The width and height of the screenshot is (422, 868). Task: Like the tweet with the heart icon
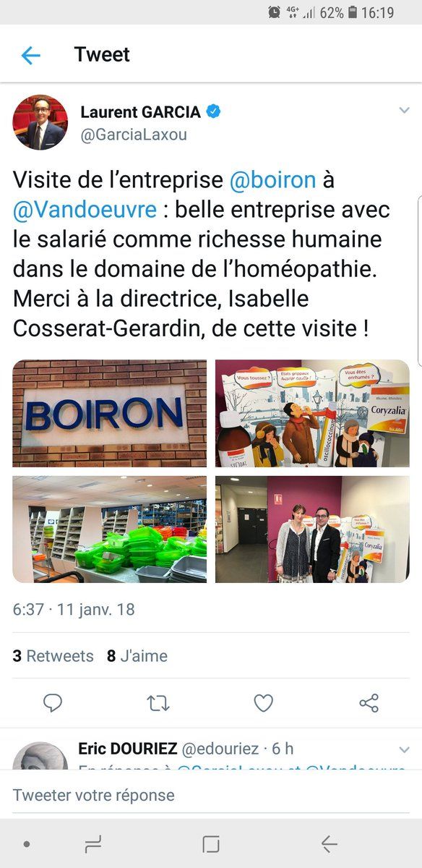click(x=264, y=702)
